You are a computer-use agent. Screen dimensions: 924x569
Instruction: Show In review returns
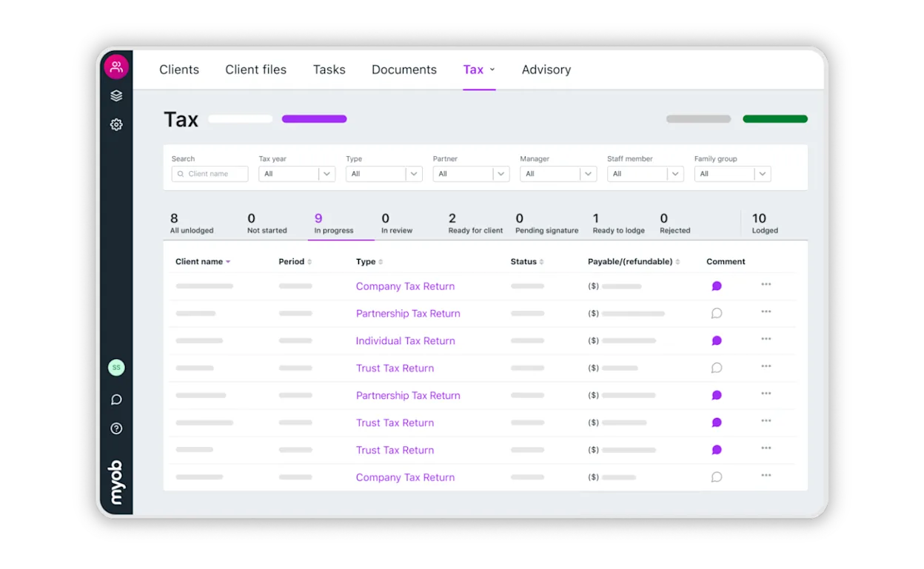coord(397,223)
